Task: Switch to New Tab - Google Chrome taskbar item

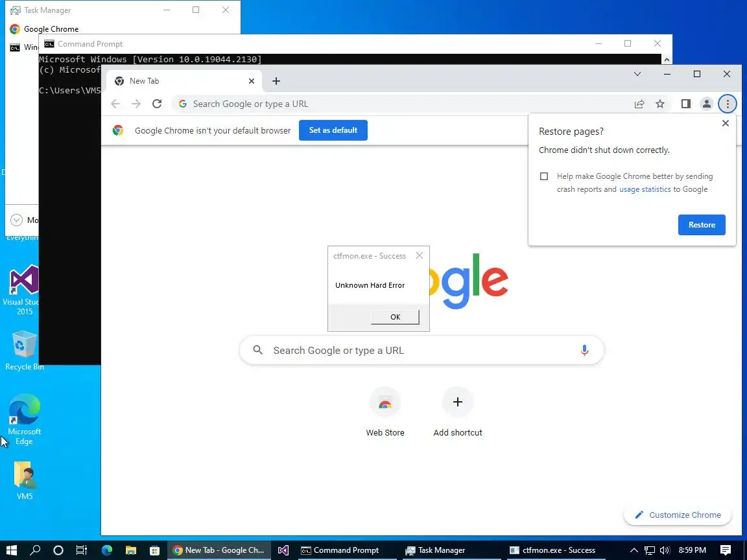Action: click(x=219, y=550)
